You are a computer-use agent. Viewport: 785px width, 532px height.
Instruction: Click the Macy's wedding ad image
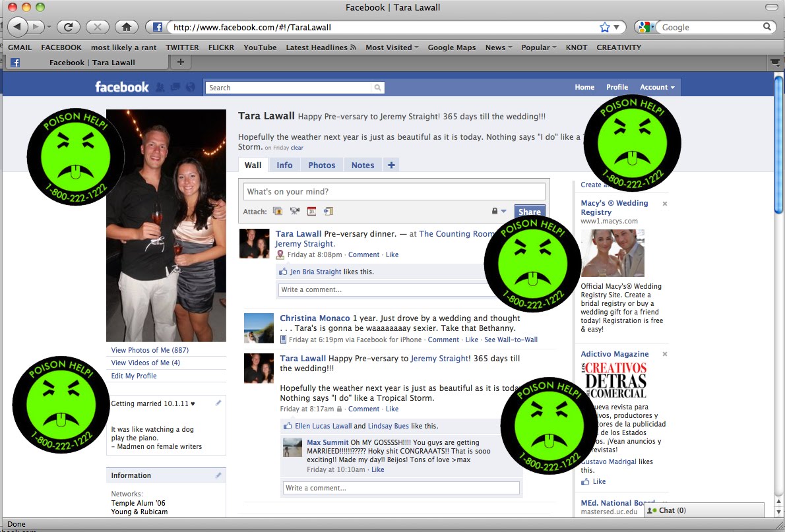[x=612, y=253]
